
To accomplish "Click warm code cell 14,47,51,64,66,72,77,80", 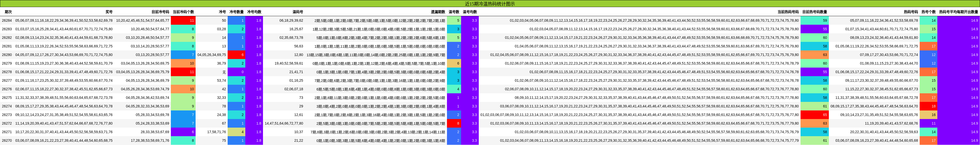I will [x=284, y=123].
